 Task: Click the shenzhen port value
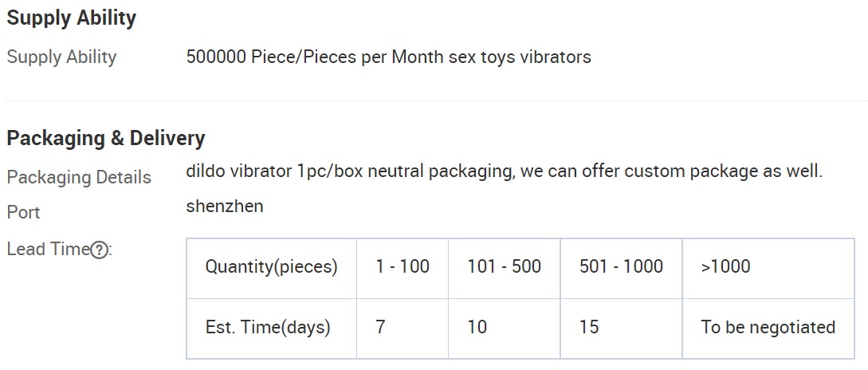(225, 207)
